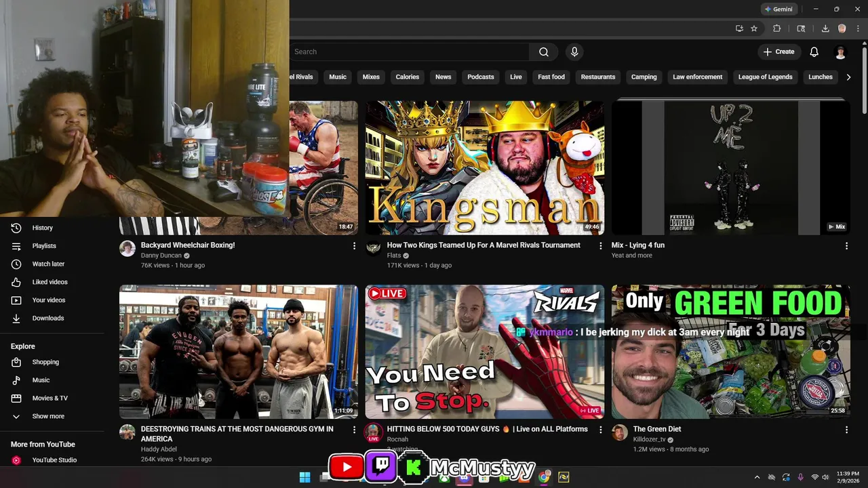Select the Restaurants category chip
Viewport: 868px width, 488px height.
[598, 77]
